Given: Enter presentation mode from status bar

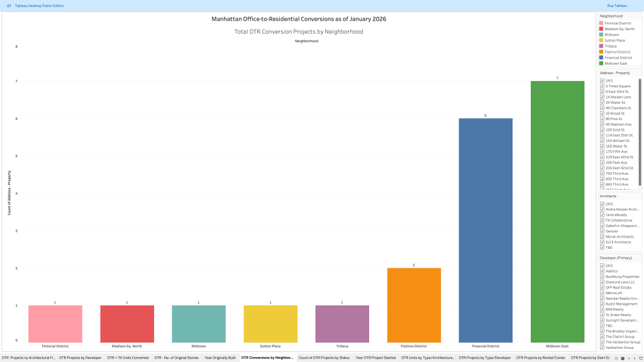Looking at the screenshot, I should [640, 358].
